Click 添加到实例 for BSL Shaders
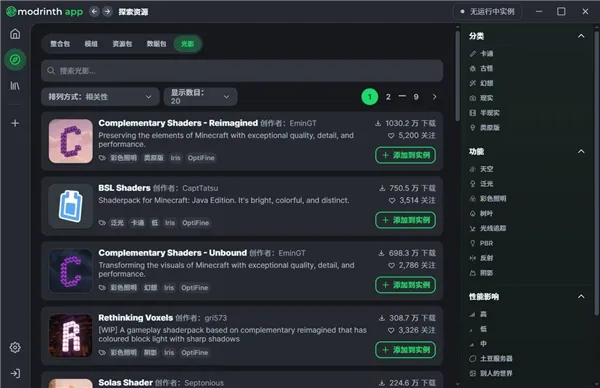Viewport: 600px width, 388px height. click(406, 220)
